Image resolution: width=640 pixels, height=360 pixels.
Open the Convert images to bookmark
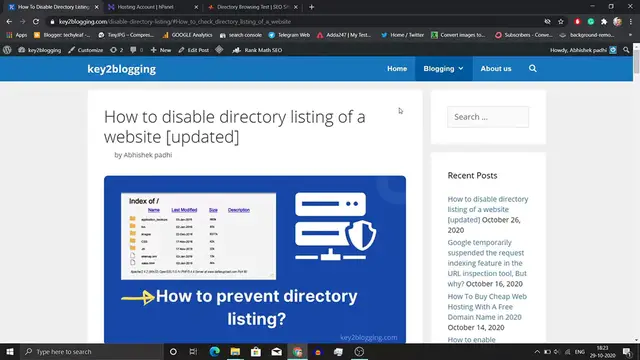[x=458, y=35]
